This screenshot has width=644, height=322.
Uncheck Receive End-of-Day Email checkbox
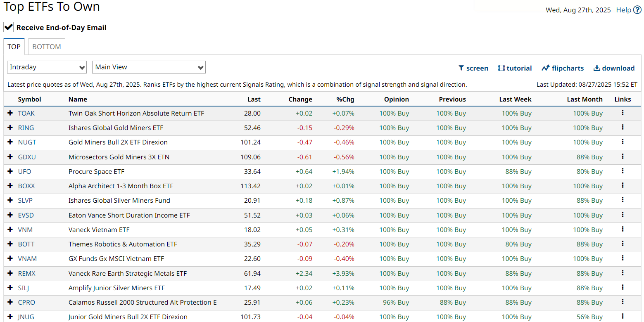coord(8,27)
